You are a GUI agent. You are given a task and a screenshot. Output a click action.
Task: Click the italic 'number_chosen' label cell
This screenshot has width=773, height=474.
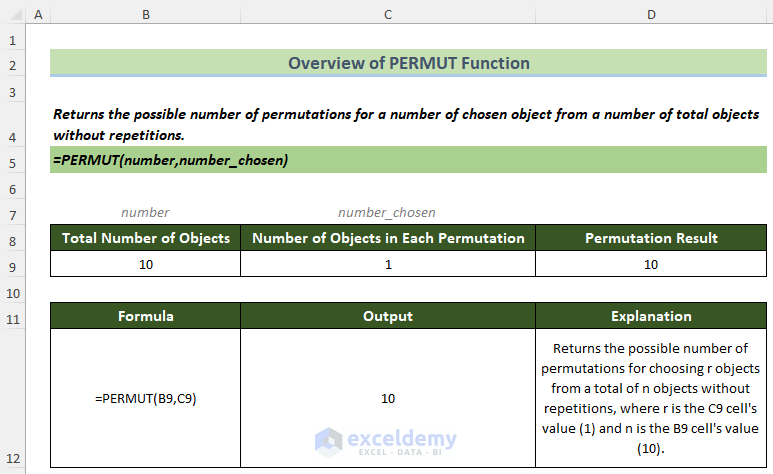(x=387, y=213)
